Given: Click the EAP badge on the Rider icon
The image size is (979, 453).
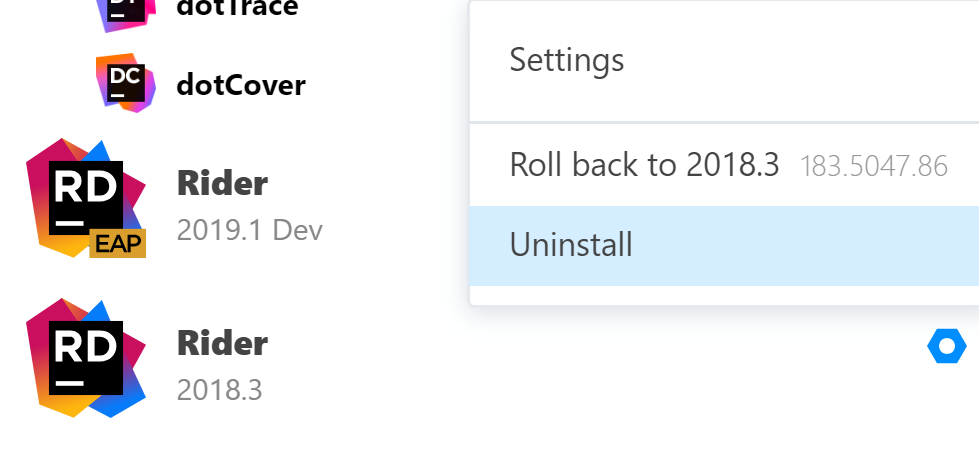Looking at the screenshot, I should (118, 243).
